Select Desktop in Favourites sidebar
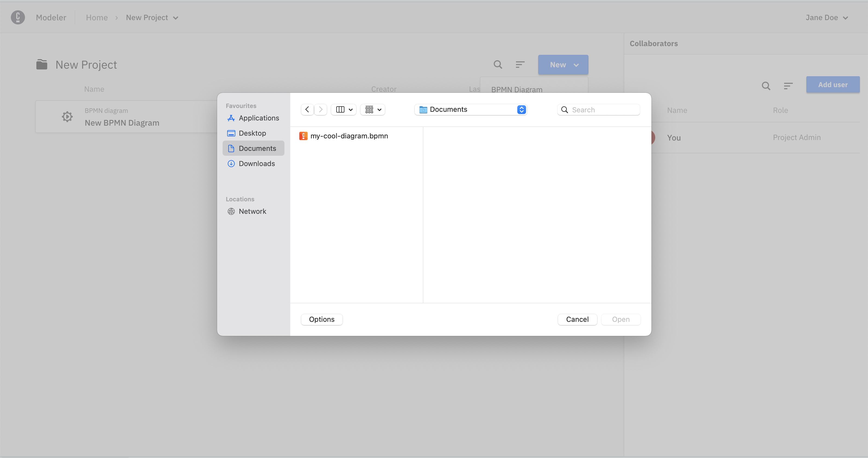Image resolution: width=868 pixels, height=458 pixels. pyautogui.click(x=252, y=133)
